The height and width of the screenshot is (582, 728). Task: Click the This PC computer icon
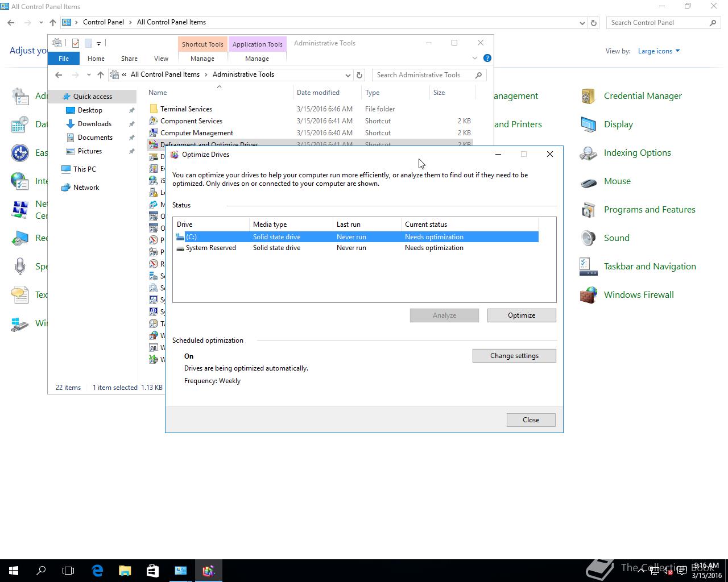tap(66, 169)
